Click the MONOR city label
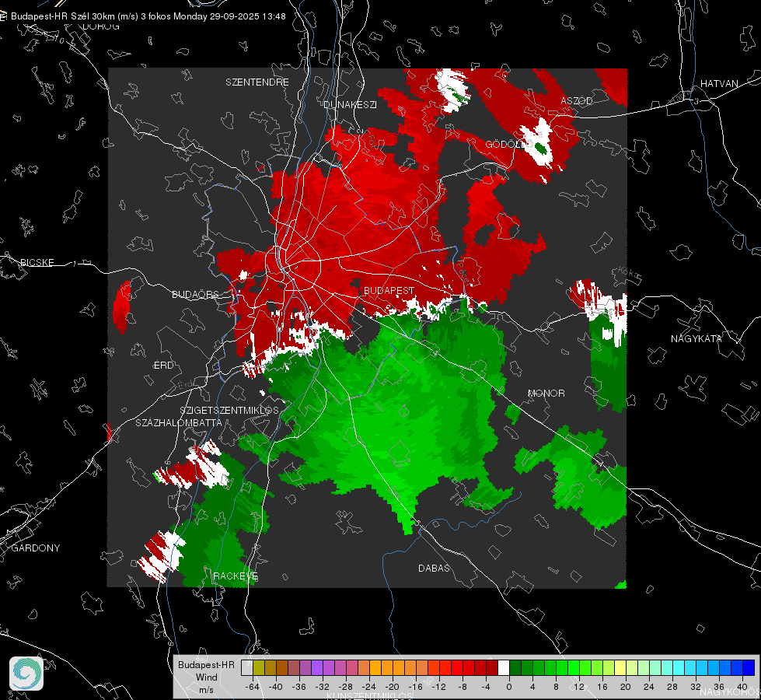Image resolution: width=761 pixels, height=700 pixels. (546, 393)
